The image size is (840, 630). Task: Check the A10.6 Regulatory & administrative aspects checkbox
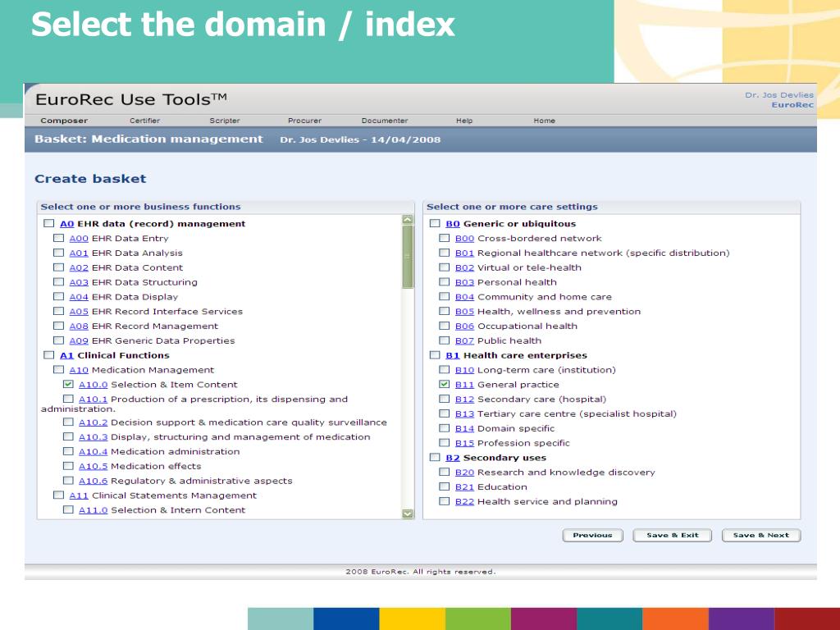[68, 481]
